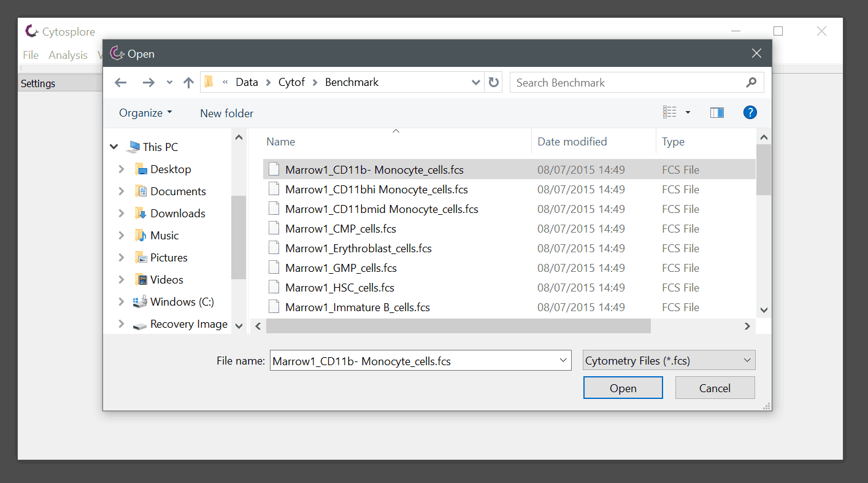Click the horizontal scrollbar of file list
Screen dimensions: 868x483
458,327
